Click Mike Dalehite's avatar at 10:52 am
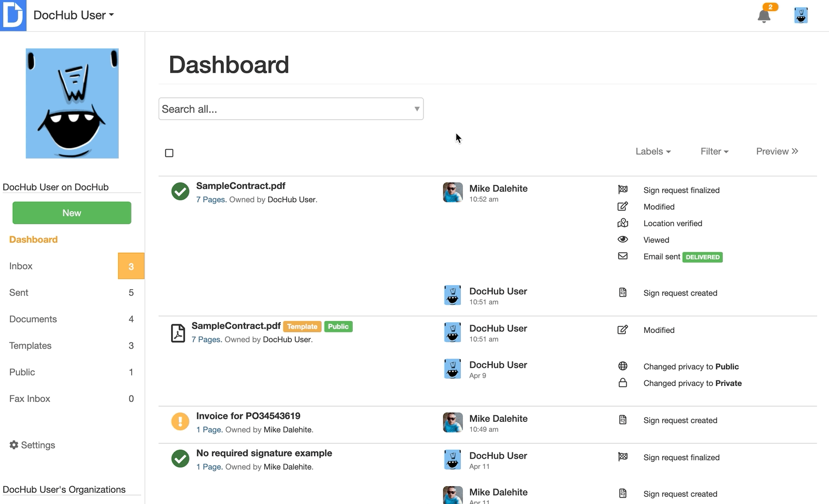 [x=452, y=192]
